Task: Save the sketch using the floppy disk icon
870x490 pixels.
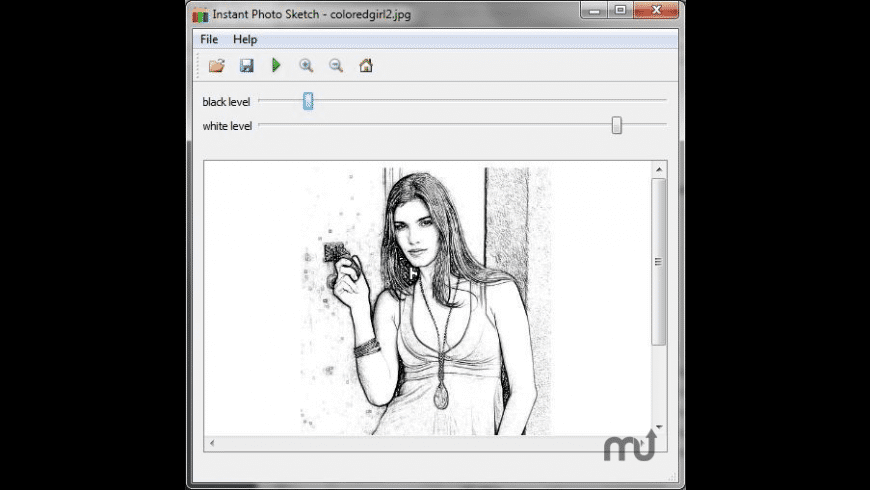Action: (x=246, y=65)
